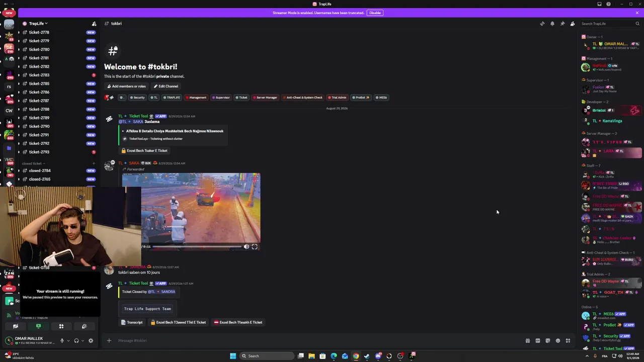Screen dimensions: 644x362
Task: Click the Edit Channel button
Action: tap(166, 86)
